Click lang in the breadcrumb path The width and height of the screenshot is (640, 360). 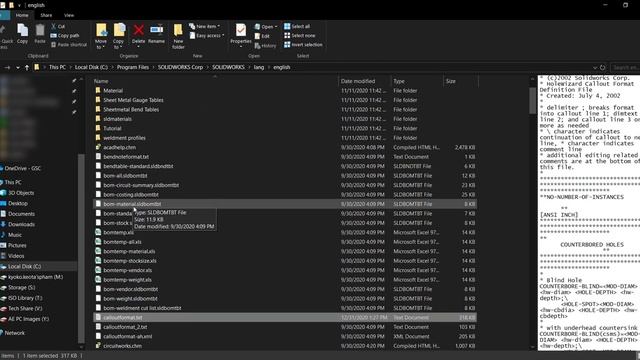point(259,67)
